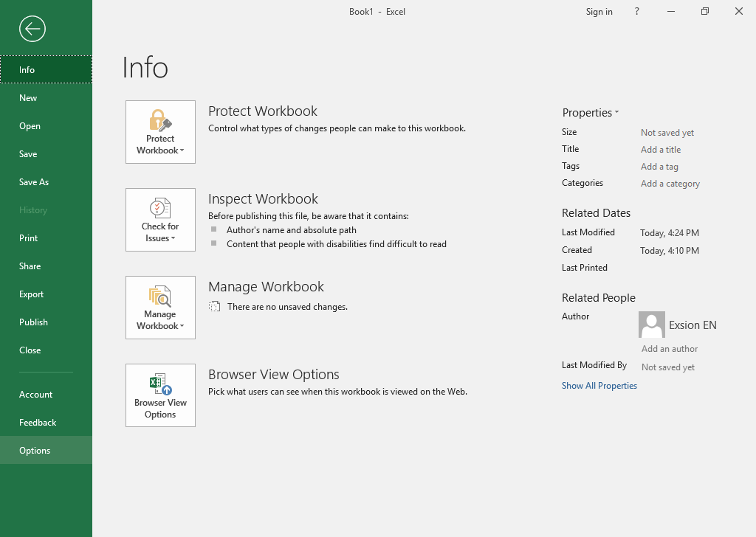Open the help question mark icon
Screen dimensions: 756x537
tap(637, 12)
